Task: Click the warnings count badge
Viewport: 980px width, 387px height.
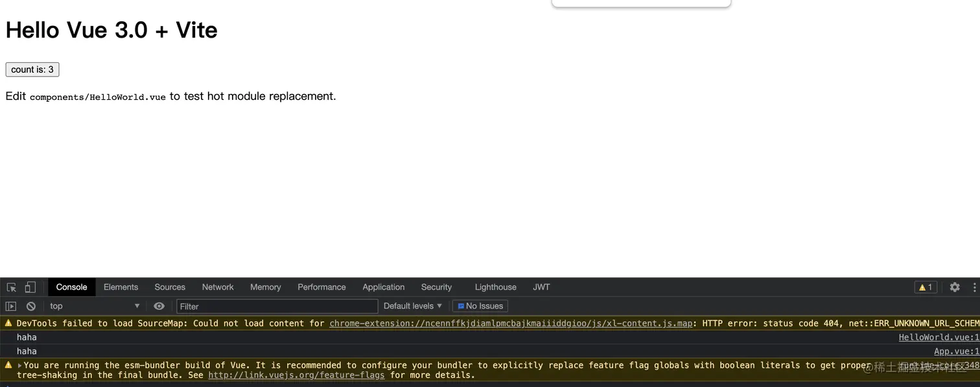Action: [x=926, y=287]
